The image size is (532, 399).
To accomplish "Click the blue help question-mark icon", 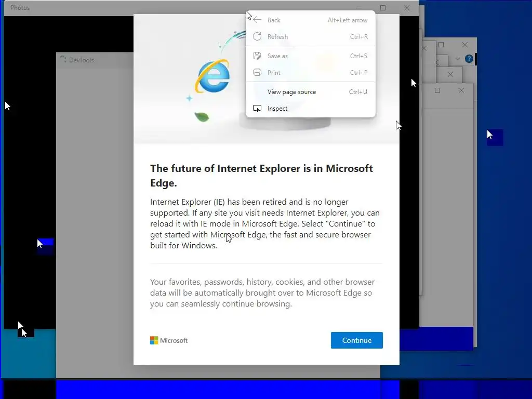I will coord(469,59).
